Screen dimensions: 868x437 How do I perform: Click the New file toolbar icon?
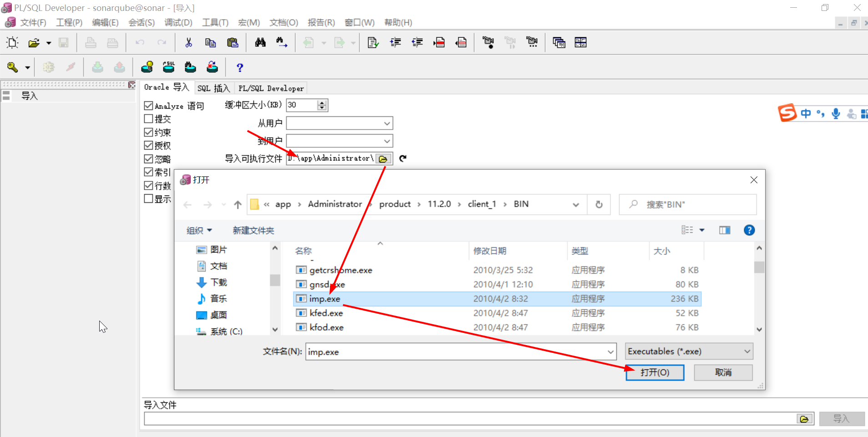coord(12,43)
